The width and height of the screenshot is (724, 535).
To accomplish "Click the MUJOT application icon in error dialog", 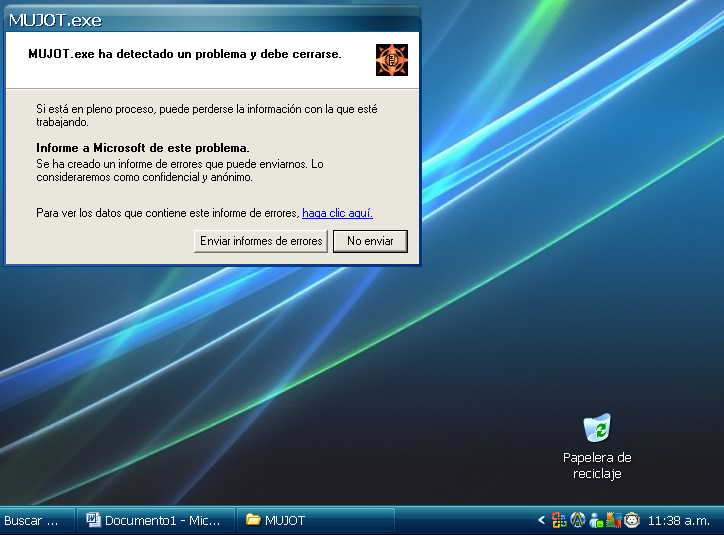I will pos(391,60).
